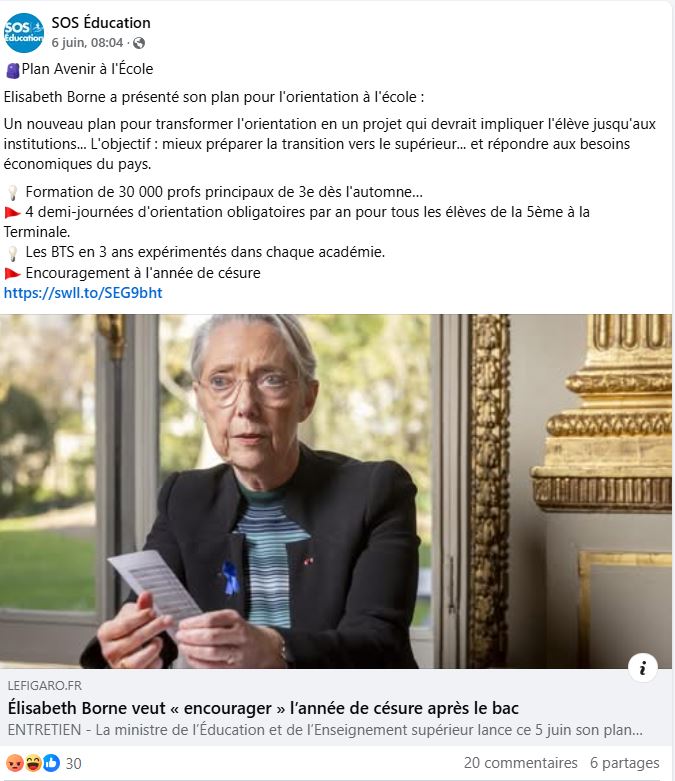The width and height of the screenshot is (675, 781).
Task: Click the public globe audience icon
Action: pos(139,43)
